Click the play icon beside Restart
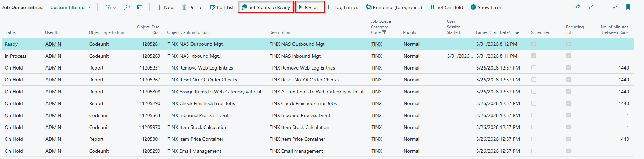Viewport: 644px width, 159px height. tap(300, 7)
